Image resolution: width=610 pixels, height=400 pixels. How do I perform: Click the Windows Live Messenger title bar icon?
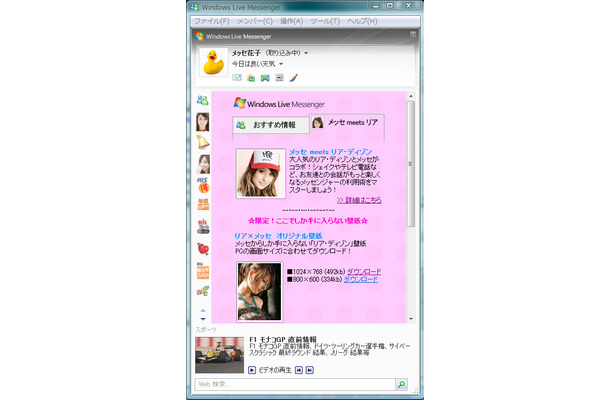[x=194, y=7]
